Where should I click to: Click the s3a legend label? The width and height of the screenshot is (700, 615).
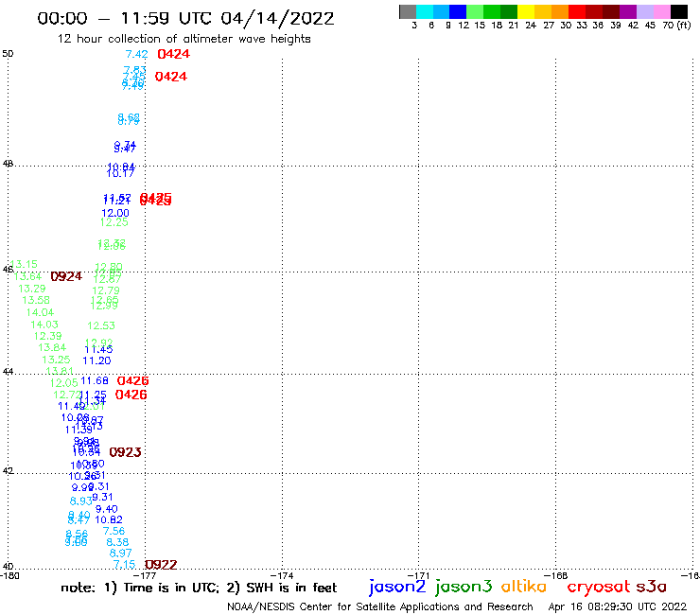click(x=651, y=587)
